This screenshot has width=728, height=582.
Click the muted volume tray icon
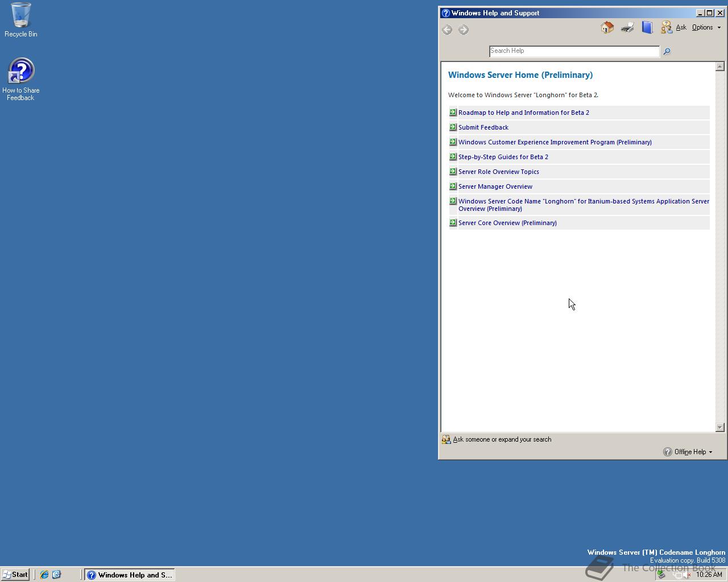688,575
